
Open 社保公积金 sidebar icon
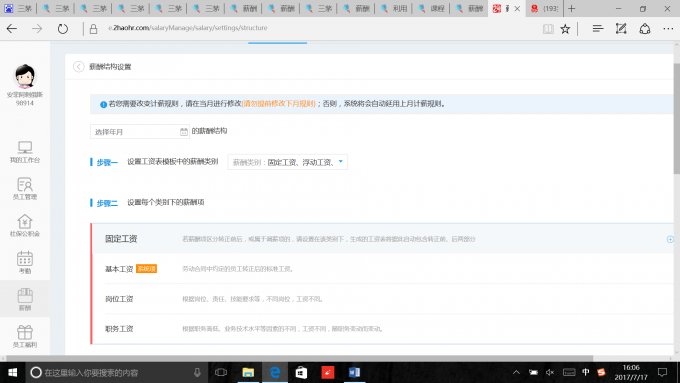tap(25, 226)
